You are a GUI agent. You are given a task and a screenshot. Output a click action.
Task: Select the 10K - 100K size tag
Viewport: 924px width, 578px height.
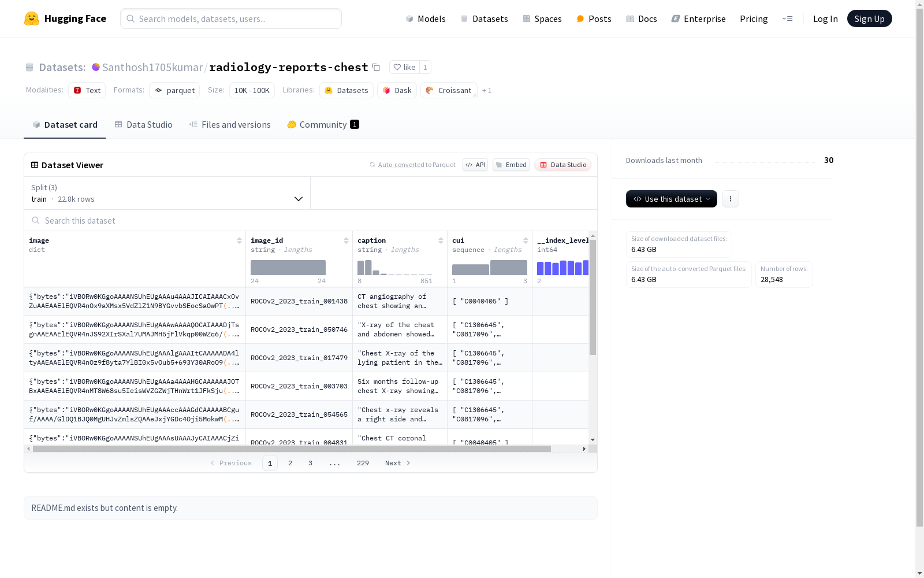(252, 90)
